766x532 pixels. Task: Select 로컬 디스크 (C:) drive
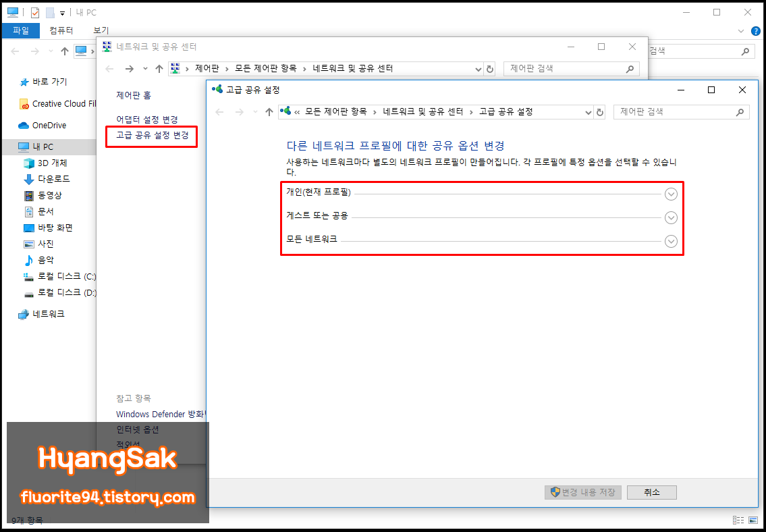(x=59, y=277)
